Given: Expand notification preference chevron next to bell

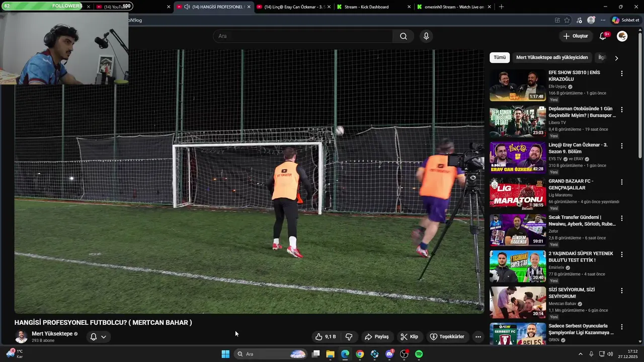Looking at the screenshot, I should [104, 337].
